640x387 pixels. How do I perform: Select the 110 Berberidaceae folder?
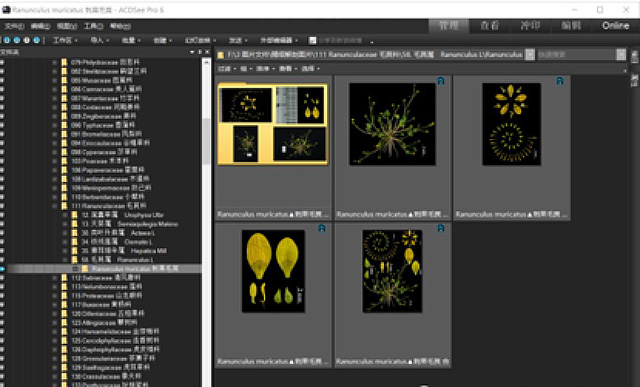pyautogui.click(x=108, y=197)
